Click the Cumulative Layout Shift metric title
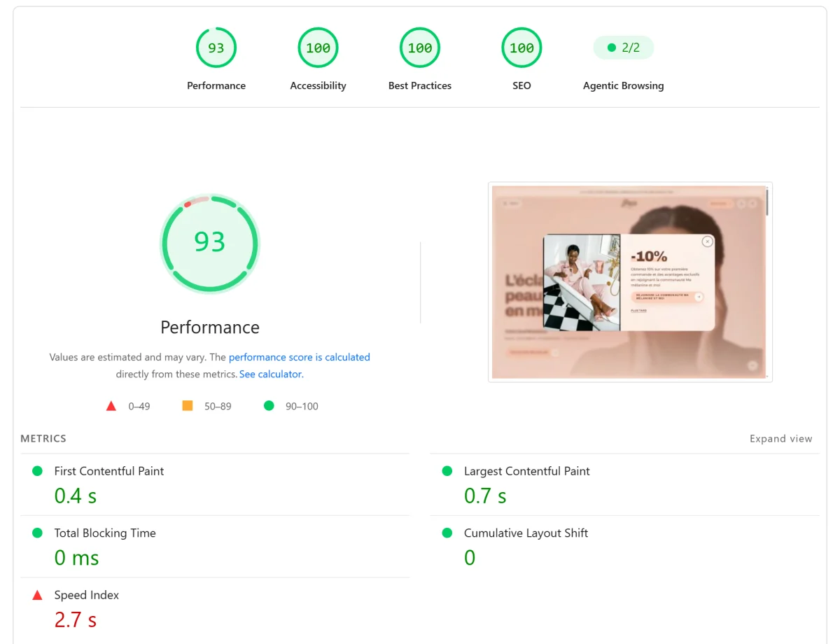 526,533
